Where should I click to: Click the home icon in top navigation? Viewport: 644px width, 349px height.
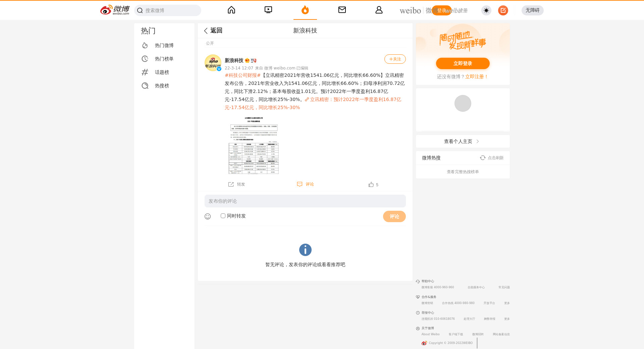231,10
